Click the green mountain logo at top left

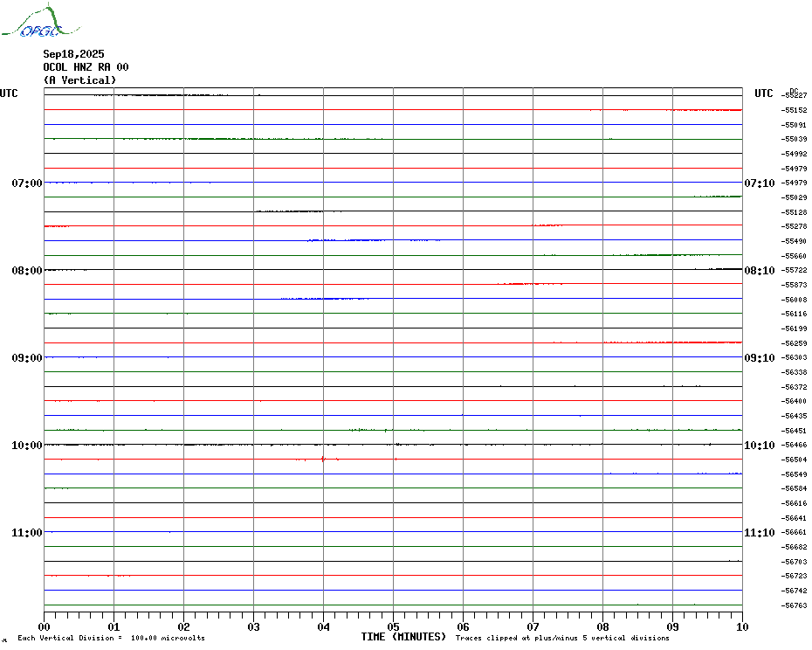pyautogui.click(x=41, y=21)
